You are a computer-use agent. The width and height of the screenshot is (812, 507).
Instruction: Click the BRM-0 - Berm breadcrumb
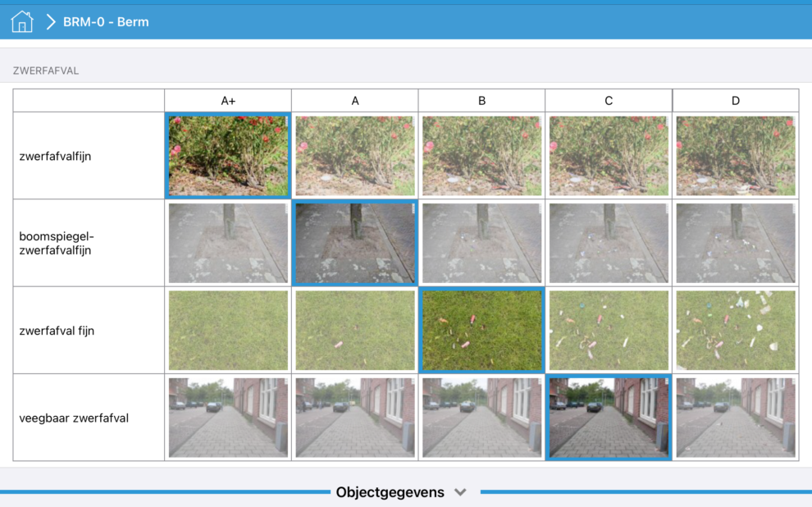(x=106, y=22)
